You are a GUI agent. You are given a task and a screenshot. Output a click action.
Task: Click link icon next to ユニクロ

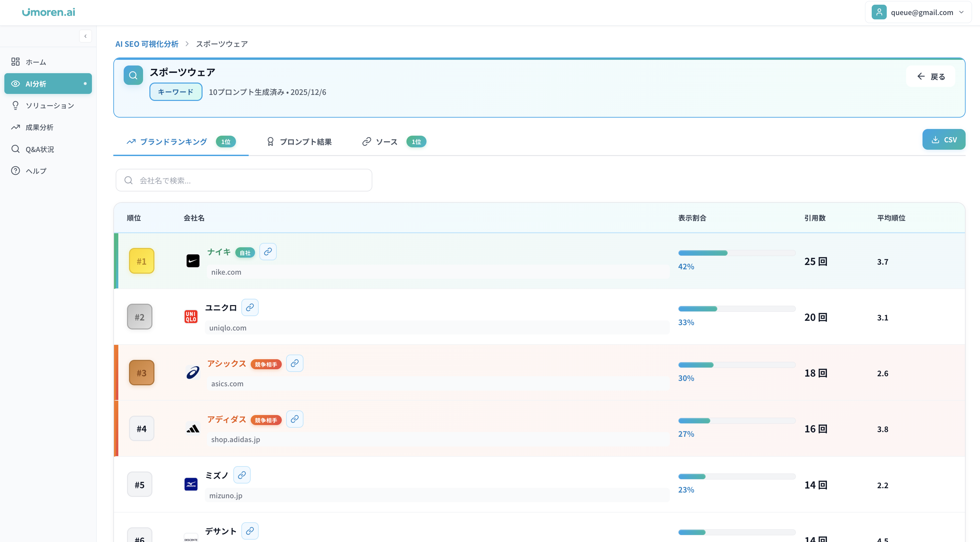click(x=250, y=307)
